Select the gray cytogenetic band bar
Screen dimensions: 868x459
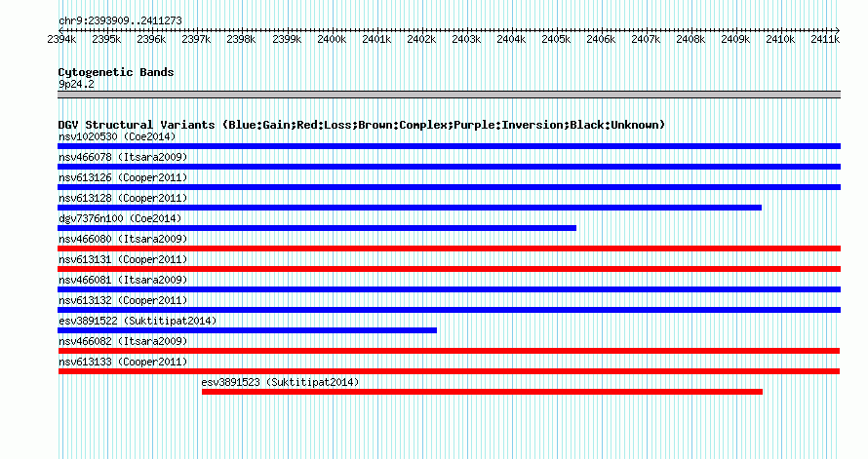coord(449,95)
